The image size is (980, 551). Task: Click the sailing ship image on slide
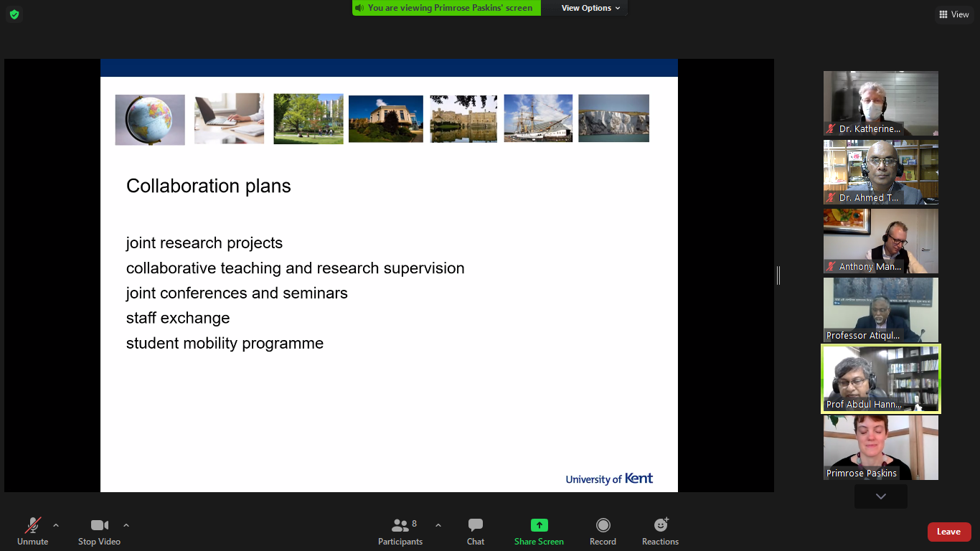click(538, 118)
